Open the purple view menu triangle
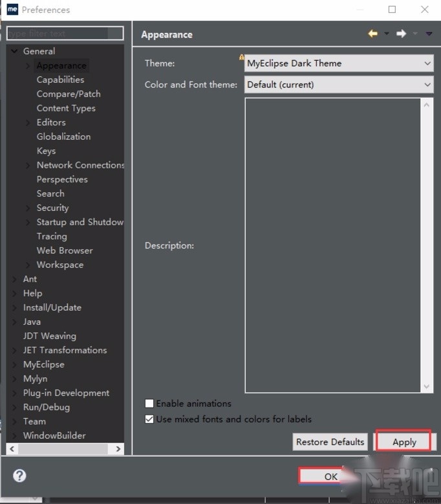The width and height of the screenshot is (441, 504). [429, 34]
